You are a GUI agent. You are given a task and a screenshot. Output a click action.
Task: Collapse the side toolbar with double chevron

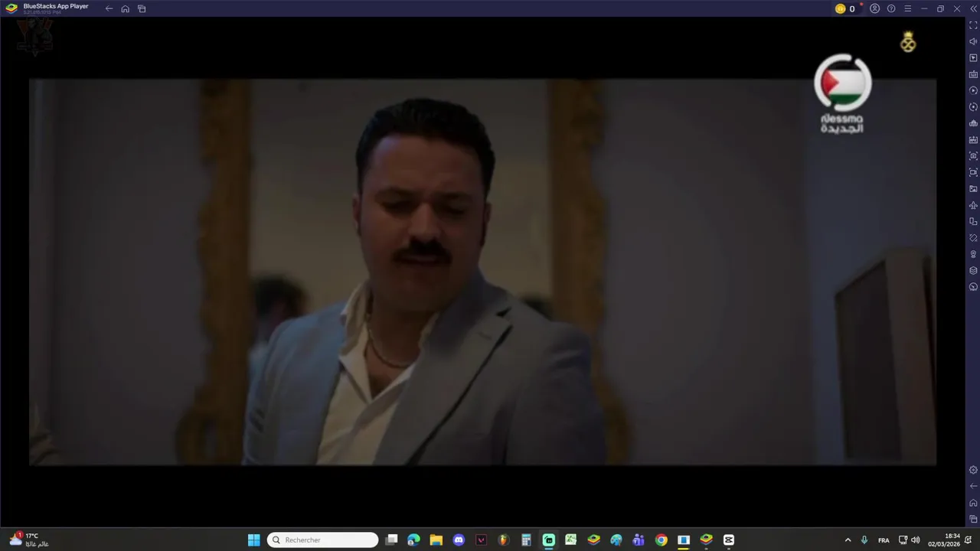point(973,8)
